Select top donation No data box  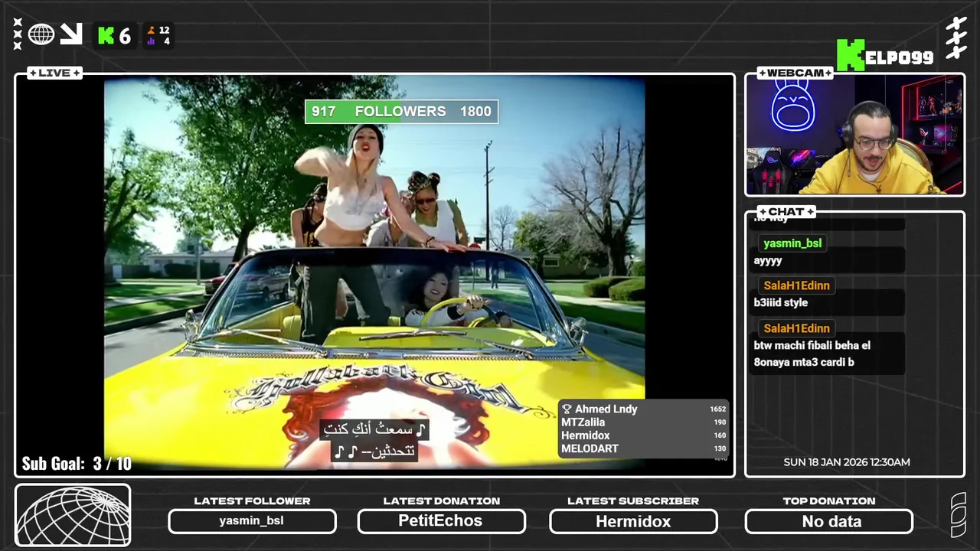(x=829, y=521)
